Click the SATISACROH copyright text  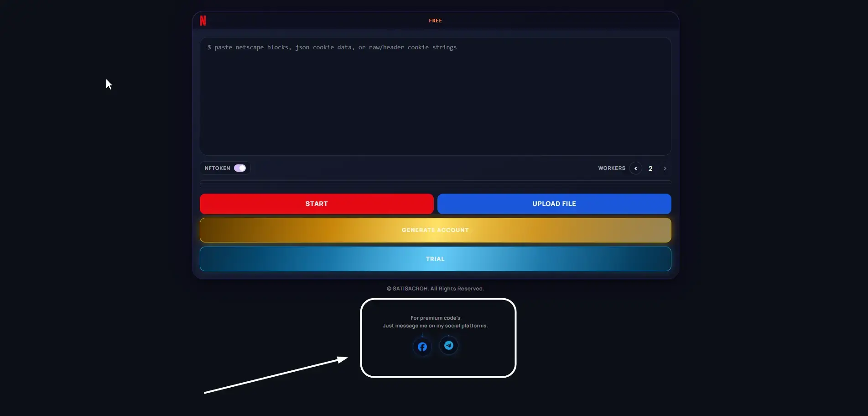(435, 289)
